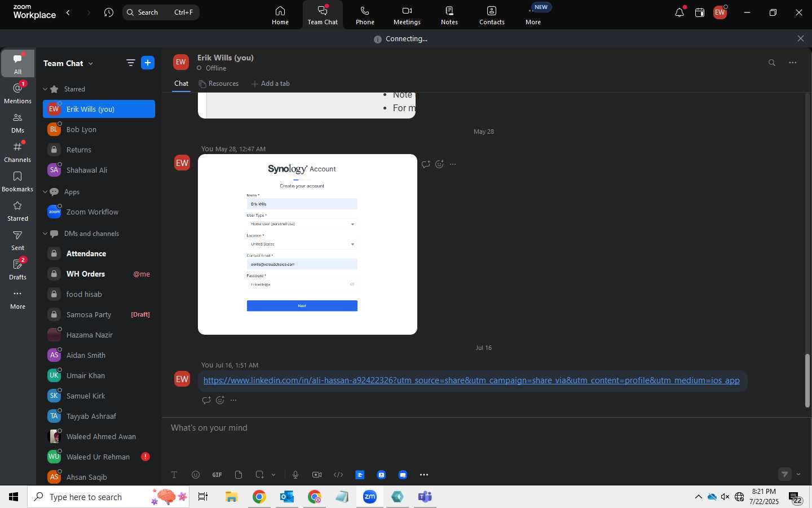Image resolution: width=812 pixels, height=508 pixels.
Task: Open the Returns channel
Action: click(x=99, y=150)
